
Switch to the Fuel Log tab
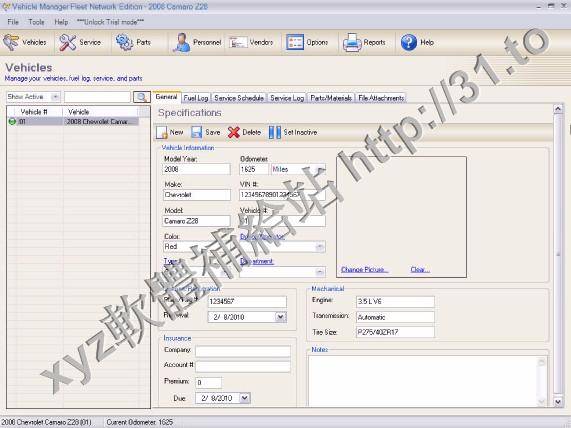point(196,98)
